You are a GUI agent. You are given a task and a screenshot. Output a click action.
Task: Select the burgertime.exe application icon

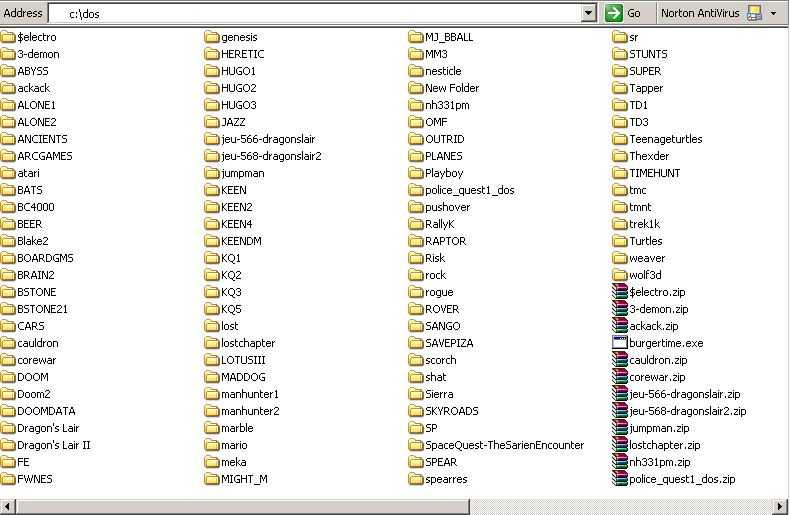click(620, 343)
